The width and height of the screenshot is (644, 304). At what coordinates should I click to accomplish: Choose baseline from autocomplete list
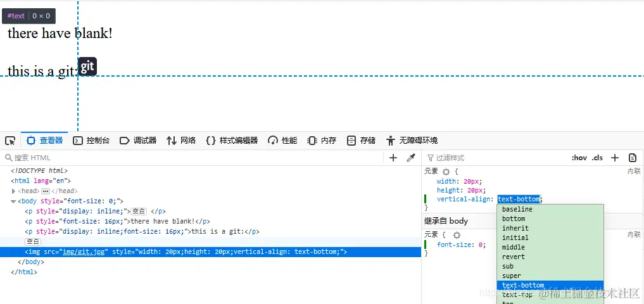click(550, 209)
